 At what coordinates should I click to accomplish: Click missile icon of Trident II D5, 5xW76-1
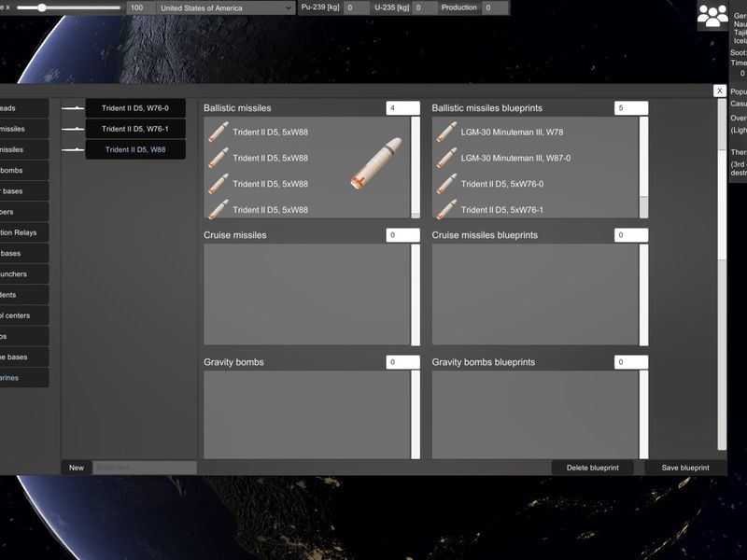click(x=446, y=209)
